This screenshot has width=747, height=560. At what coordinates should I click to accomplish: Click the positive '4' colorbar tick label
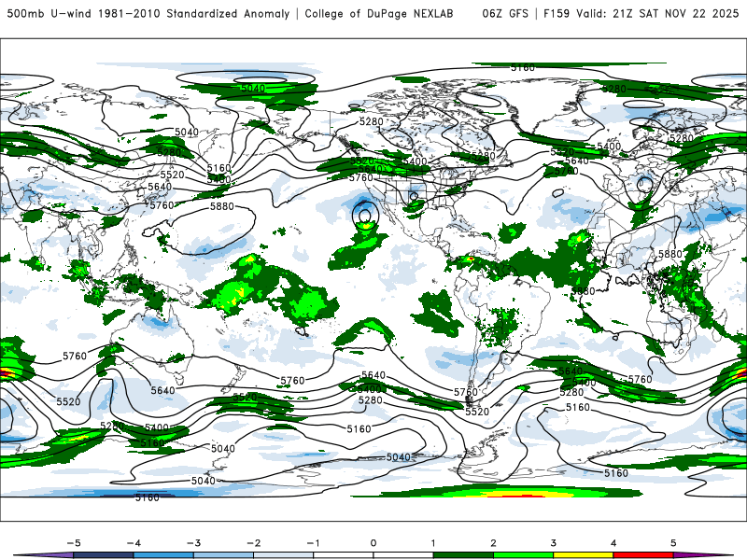(x=613, y=543)
